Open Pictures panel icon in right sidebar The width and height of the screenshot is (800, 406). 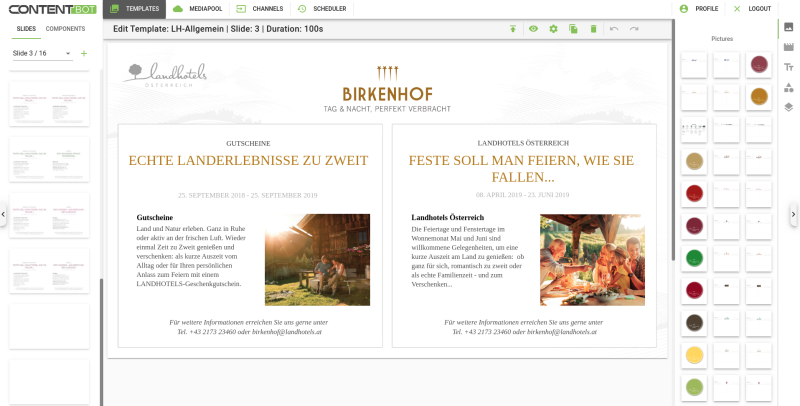coord(789,27)
